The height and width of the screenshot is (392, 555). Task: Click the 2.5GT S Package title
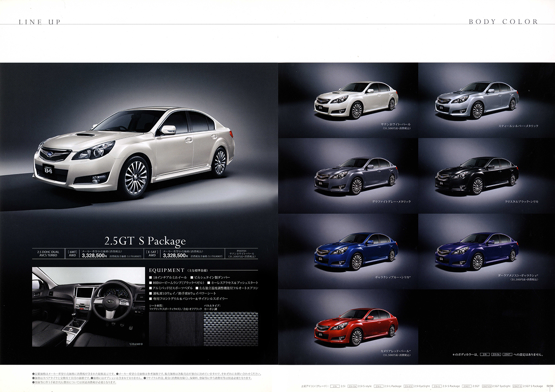(x=145, y=241)
